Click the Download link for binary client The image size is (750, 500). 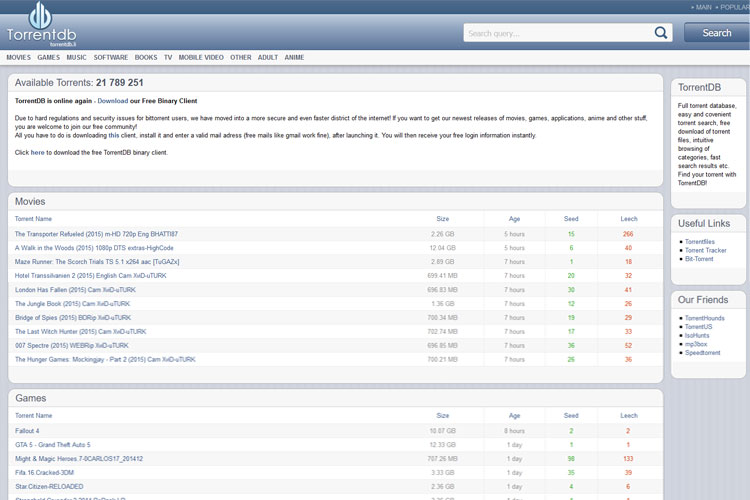[113, 101]
